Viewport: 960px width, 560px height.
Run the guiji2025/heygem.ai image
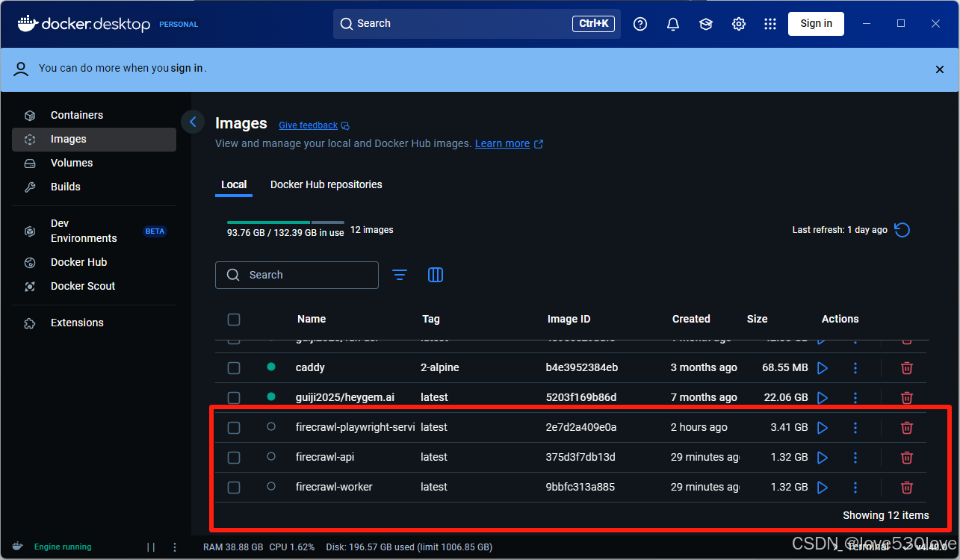coord(823,398)
